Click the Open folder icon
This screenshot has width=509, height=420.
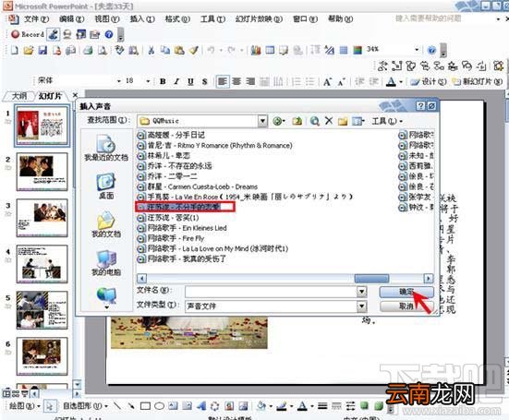pos(29,50)
